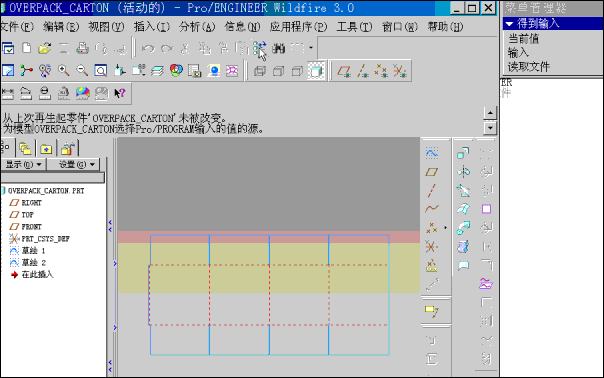Select the FRONT datum plane in tree
The height and width of the screenshot is (378, 604).
click(x=31, y=227)
